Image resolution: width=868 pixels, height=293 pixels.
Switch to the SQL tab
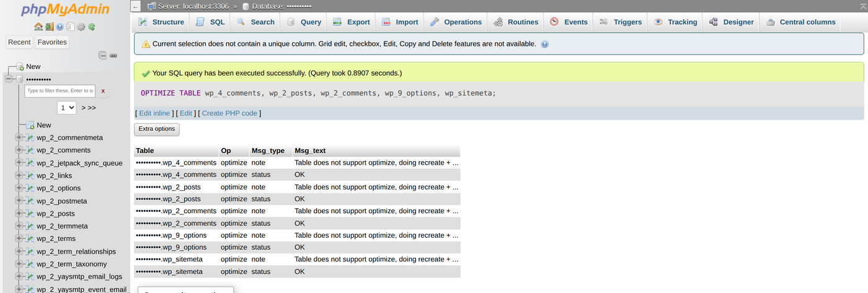point(210,22)
